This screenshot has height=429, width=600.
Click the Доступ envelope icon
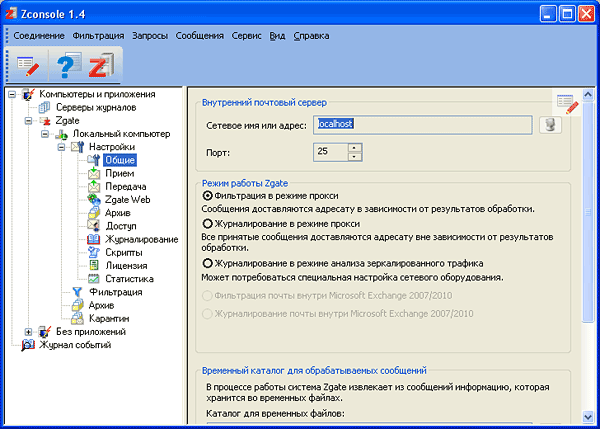pyautogui.click(x=94, y=226)
